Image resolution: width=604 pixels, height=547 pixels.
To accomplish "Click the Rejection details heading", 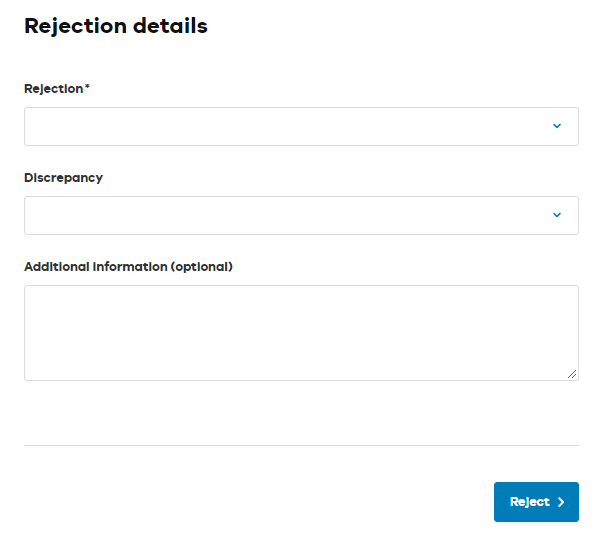I will coord(116,26).
